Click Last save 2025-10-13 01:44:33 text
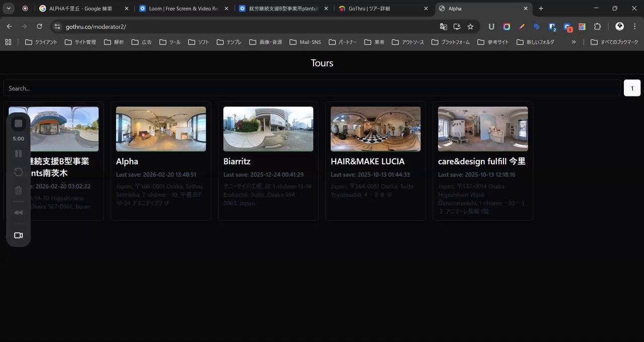644x342 pixels. (370, 175)
